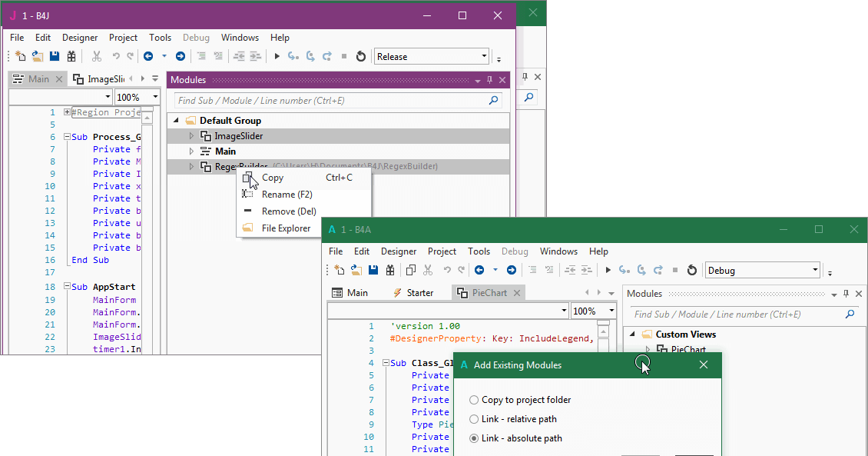Select "Link - absolute path" radio button
This screenshot has width=868, height=456.
click(x=474, y=438)
